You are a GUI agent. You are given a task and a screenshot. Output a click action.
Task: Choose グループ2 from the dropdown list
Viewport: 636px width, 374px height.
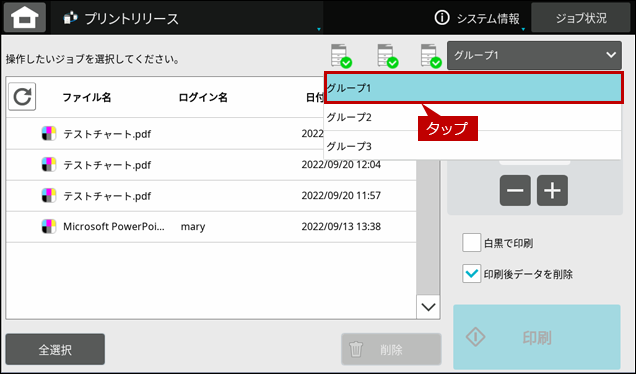pos(473,117)
